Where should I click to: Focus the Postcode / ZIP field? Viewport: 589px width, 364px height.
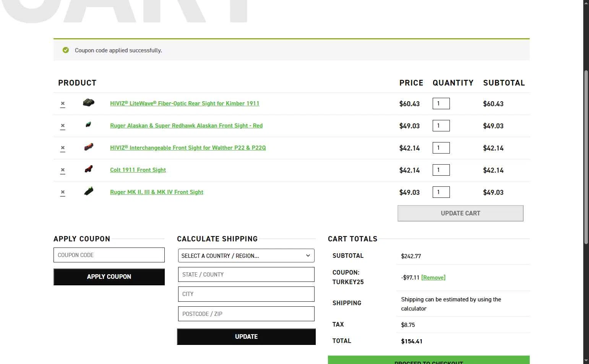(246, 314)
